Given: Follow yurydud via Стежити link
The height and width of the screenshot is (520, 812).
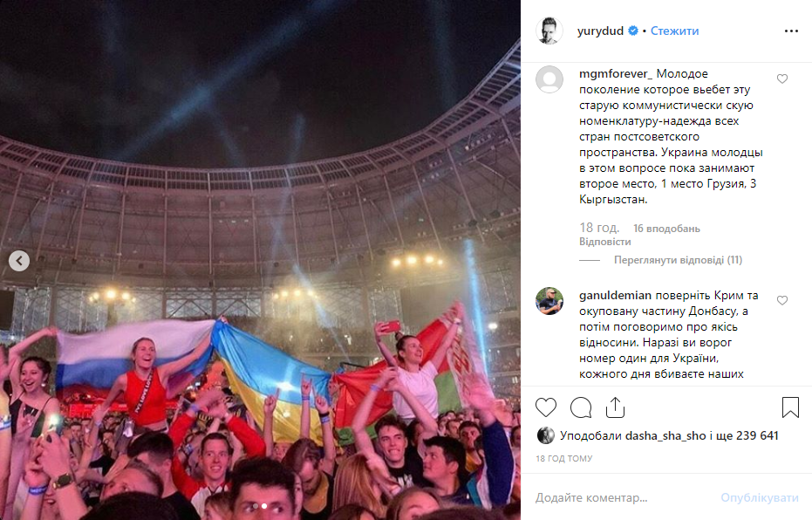Looking at the screenshot, I should click(x=674, y=31).
